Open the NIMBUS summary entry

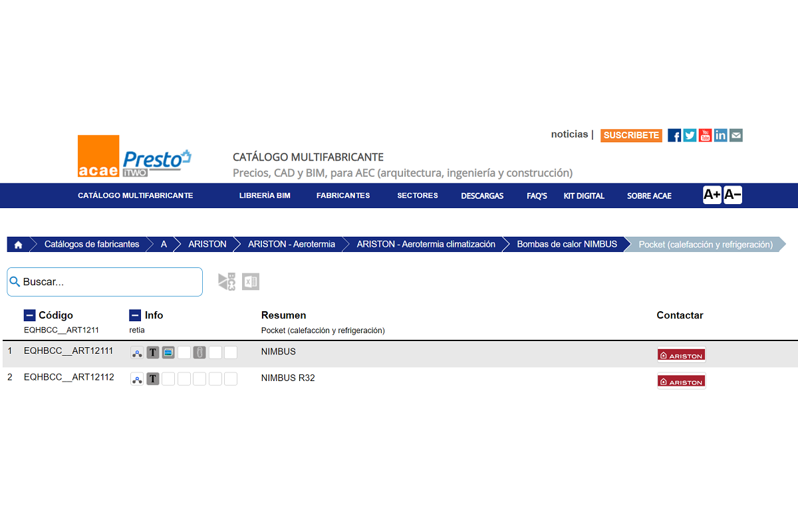[279, 352]
